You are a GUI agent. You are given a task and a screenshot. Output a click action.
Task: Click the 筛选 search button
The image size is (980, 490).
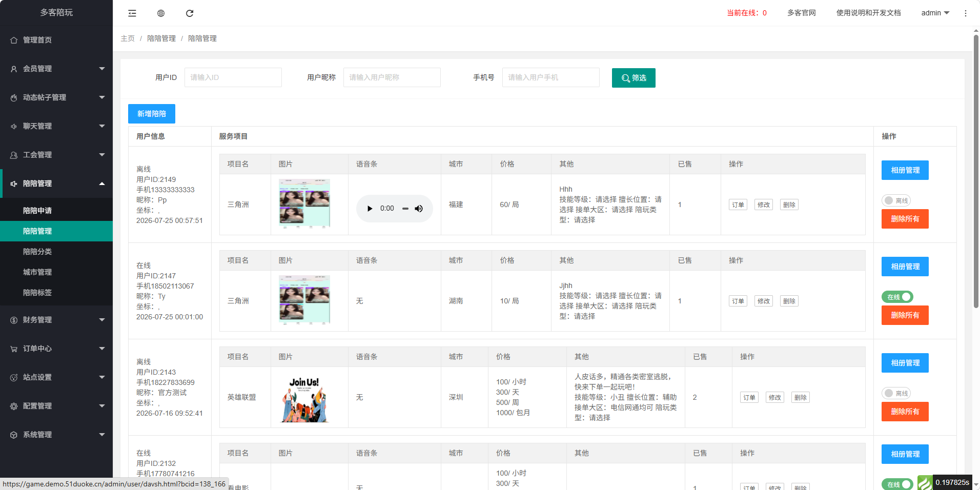pos(634,78)
